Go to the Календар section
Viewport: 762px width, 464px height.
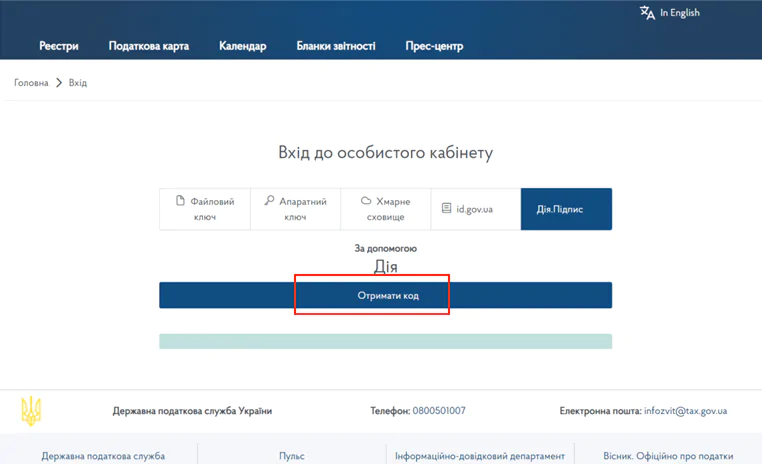click(242, 46)
